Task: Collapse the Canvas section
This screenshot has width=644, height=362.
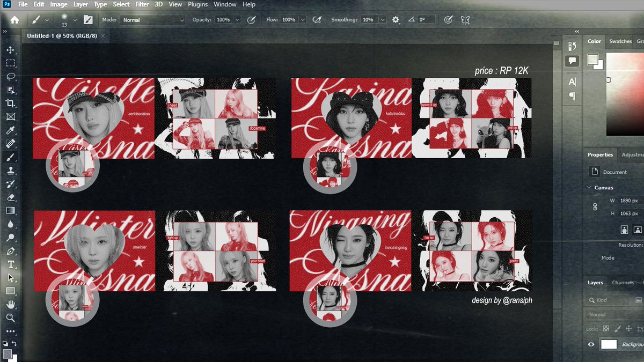Action: click(589, 188)
